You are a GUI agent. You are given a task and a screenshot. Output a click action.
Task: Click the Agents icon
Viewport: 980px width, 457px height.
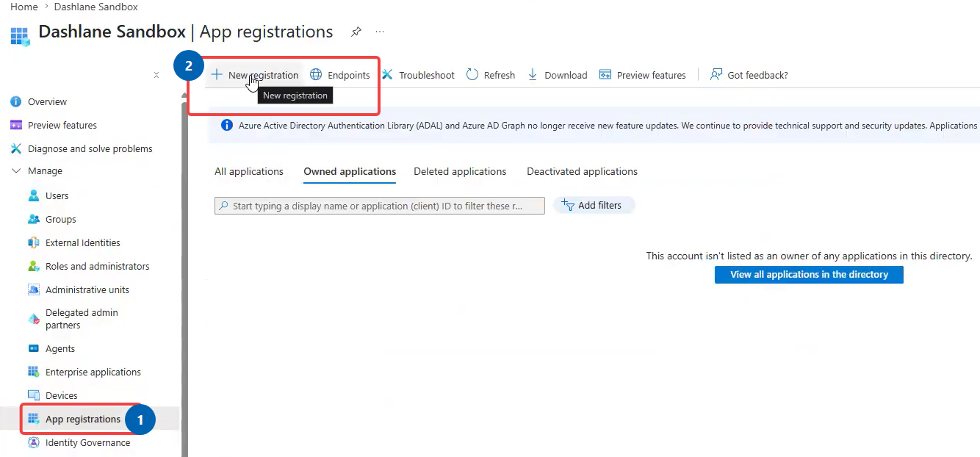coord(33,348)
